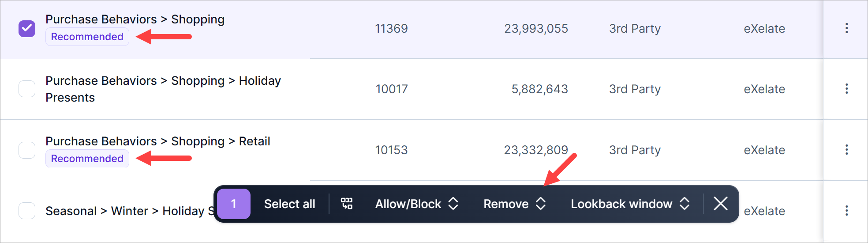Expand the Lookback window dropdown
The image size is (868, 243).
click(629, 204)
